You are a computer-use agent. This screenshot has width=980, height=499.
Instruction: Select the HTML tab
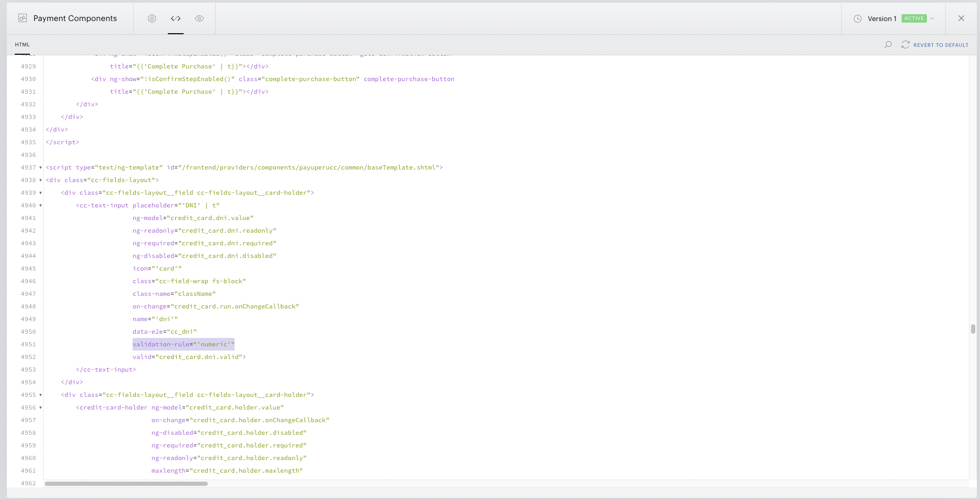(22, 45)
